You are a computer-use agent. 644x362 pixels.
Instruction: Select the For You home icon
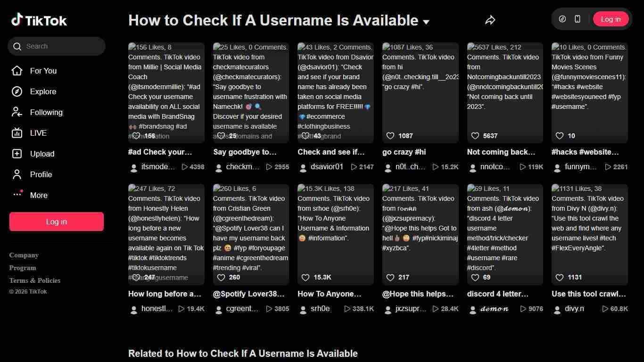pyautogui.click(x=17, y=70)
